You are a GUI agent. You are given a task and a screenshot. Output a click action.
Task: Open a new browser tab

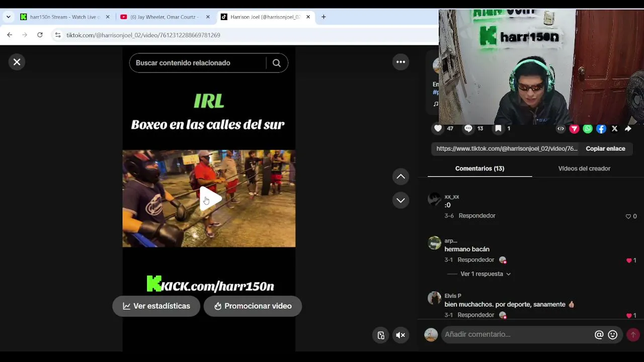click(324, 17)
